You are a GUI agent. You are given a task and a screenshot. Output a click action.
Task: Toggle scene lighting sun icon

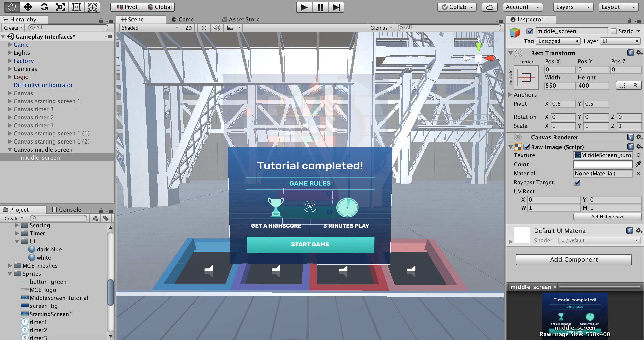click(x=204, y=28)
